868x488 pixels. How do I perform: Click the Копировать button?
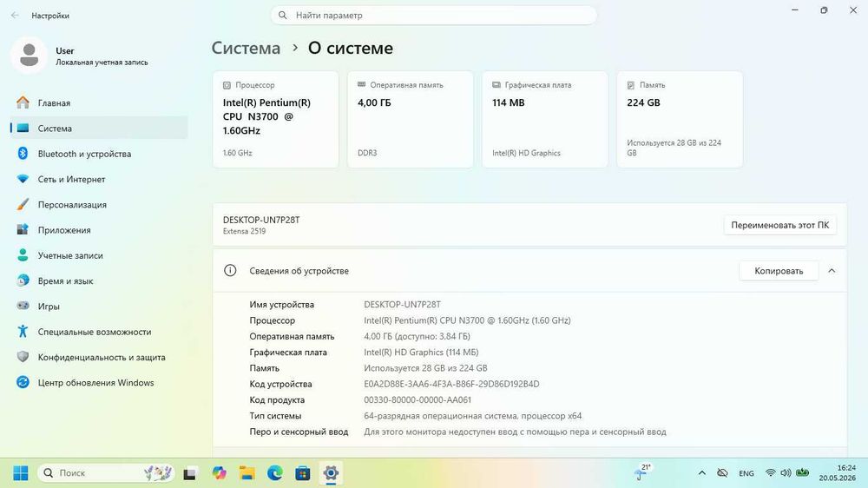point(779,271)
